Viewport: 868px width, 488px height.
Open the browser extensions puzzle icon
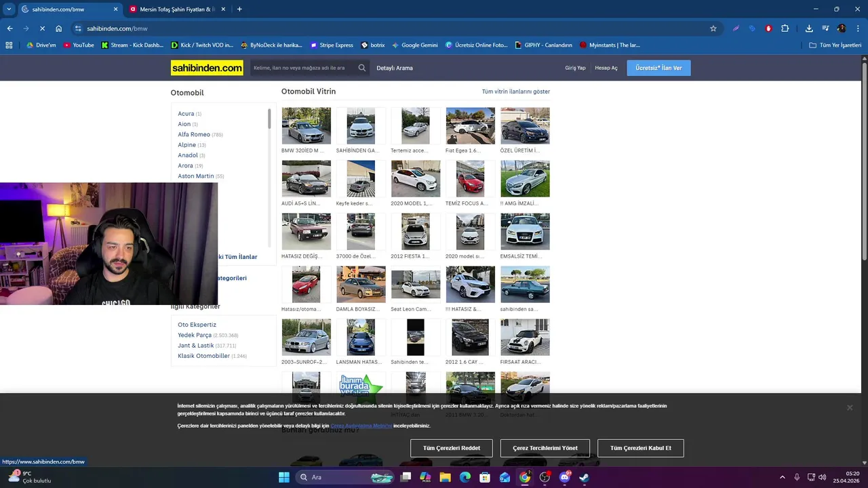click(785, 28)
